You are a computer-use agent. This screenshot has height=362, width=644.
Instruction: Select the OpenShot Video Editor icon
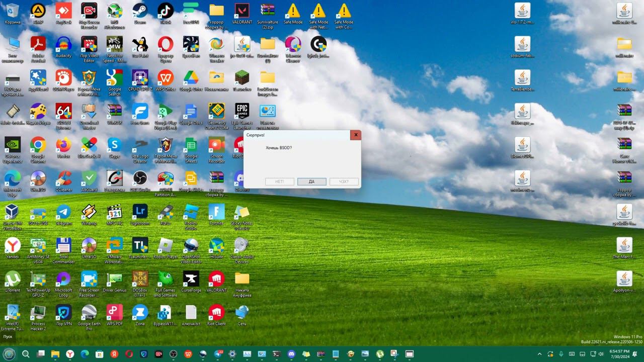click(x=191, y=250)
